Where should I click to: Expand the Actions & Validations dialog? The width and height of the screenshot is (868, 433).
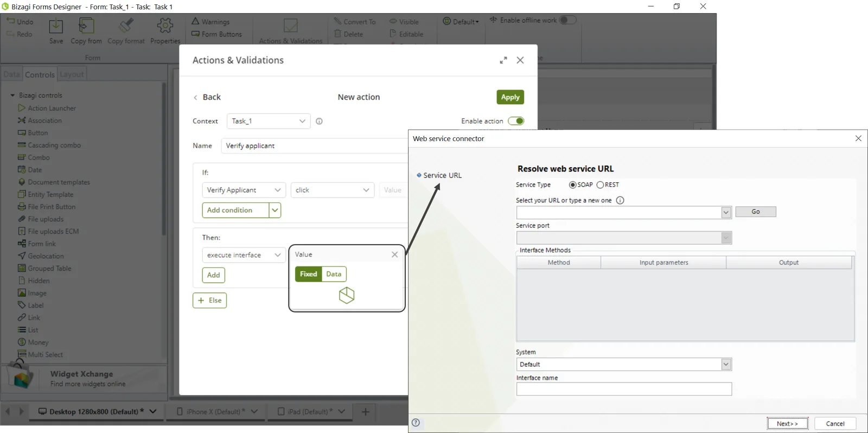click(x=503, y=60)
